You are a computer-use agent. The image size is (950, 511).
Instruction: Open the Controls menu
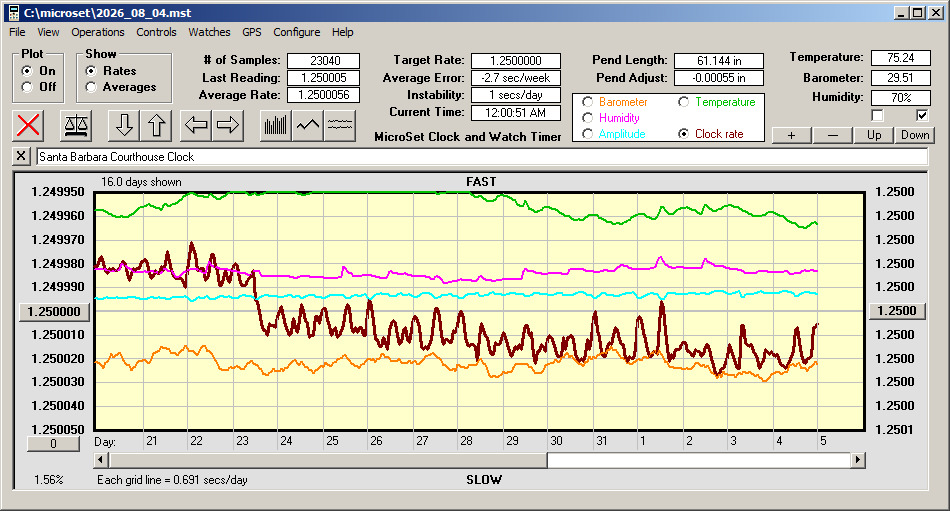click(x=156, y=32)
